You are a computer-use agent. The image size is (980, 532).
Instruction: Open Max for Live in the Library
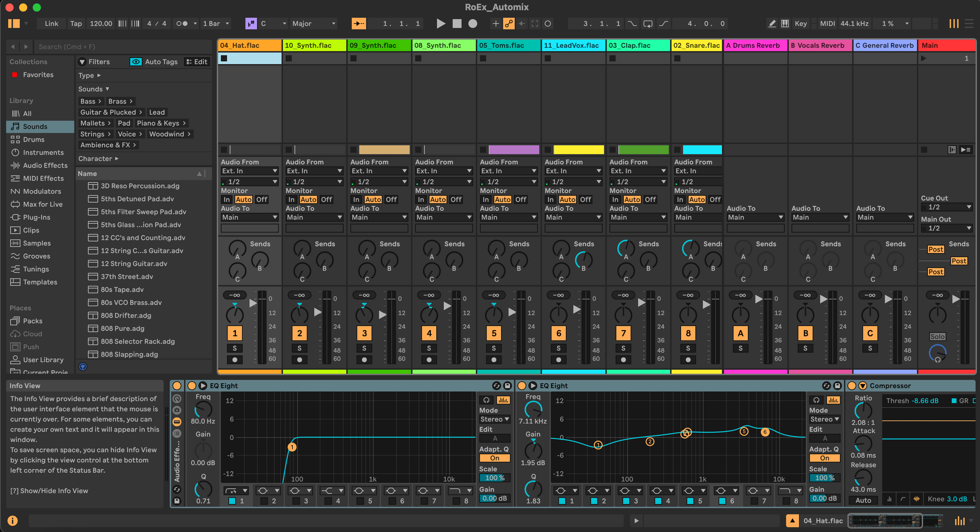tap(42, 204)
